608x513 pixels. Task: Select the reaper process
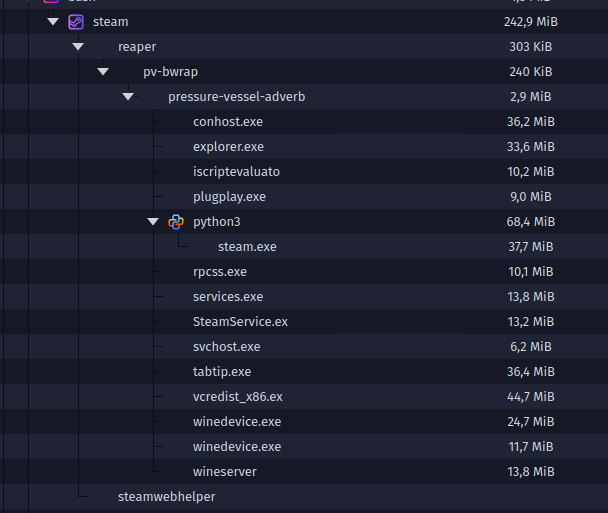click(x=304, y=47)
